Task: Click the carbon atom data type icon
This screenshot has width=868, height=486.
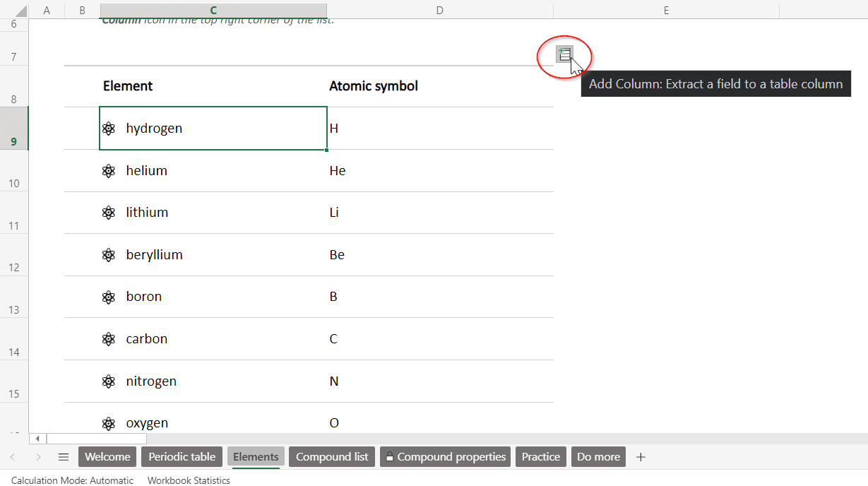Action: coord(109,339)
